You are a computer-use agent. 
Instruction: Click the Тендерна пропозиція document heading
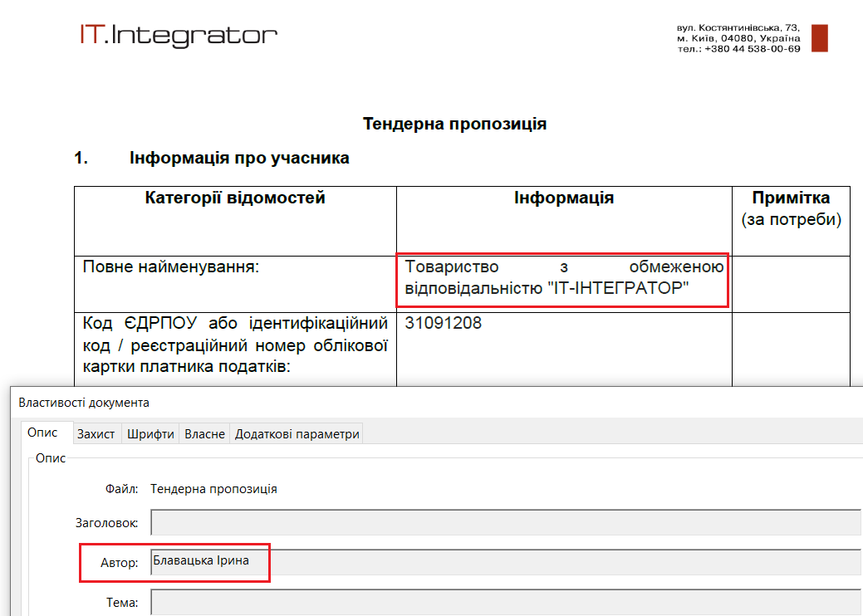point(454,125)
